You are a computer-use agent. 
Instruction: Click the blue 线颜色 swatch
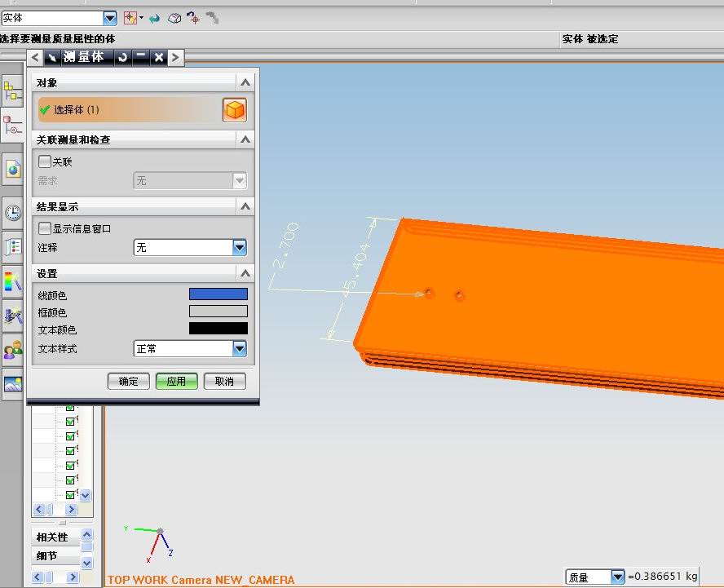coord(219,294)
